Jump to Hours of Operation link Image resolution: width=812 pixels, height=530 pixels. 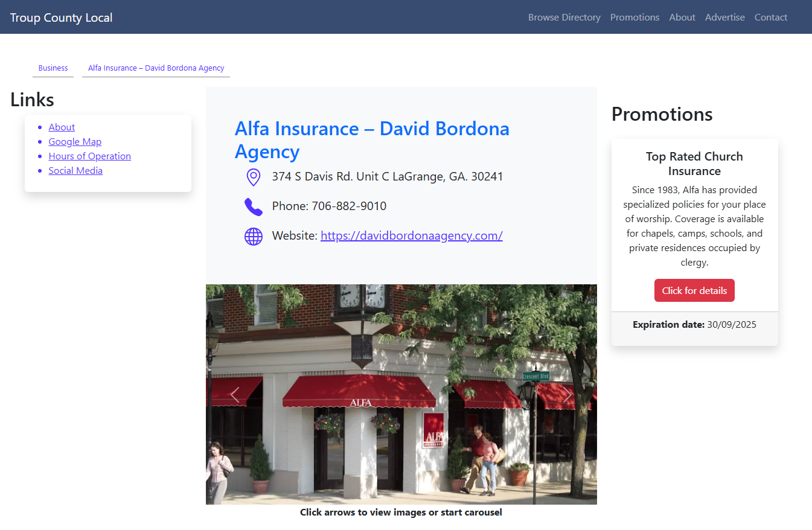click(x=90, y=156)
